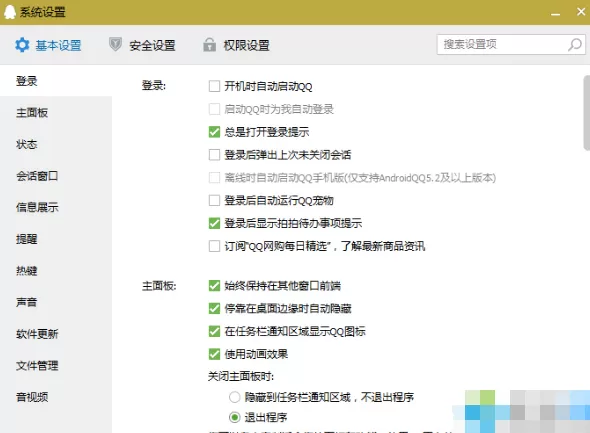The width and height of the screenshot is (590, 433).
Task: Click the gear icon next to 基本设置
Action: [x=22, y=45]
